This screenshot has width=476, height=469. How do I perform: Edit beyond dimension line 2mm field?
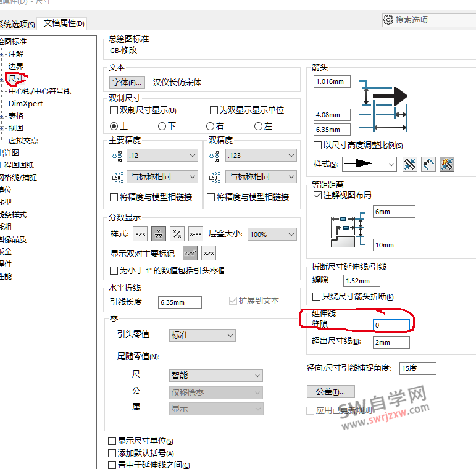coord(391,342)
